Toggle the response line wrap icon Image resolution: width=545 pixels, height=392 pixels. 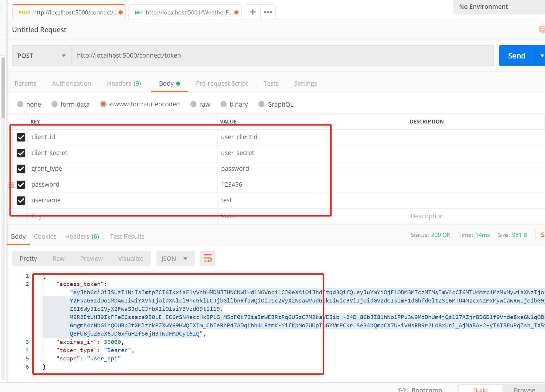pos(207,258)
